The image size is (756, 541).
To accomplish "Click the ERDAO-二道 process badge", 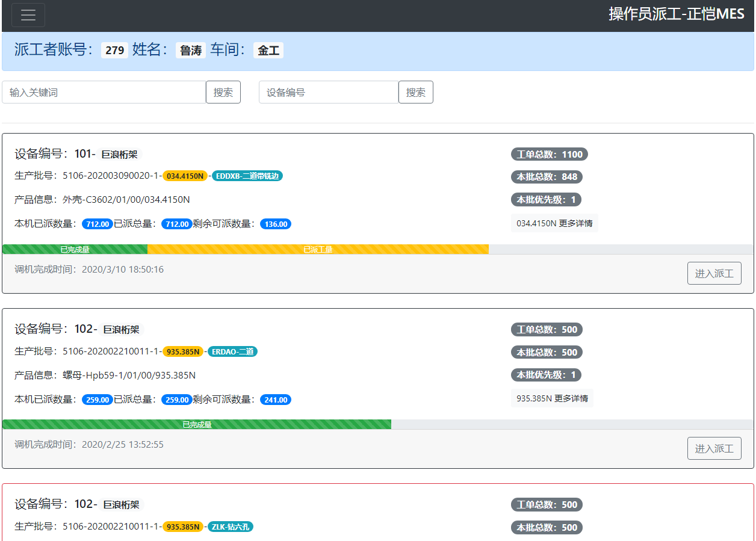I will [233, 351].
